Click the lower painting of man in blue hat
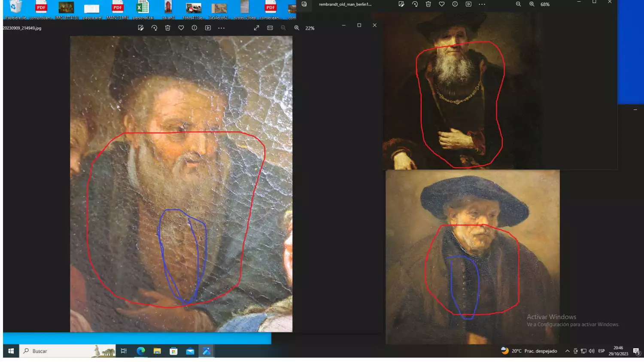This screenshot has height=362, width=644. 472,257
